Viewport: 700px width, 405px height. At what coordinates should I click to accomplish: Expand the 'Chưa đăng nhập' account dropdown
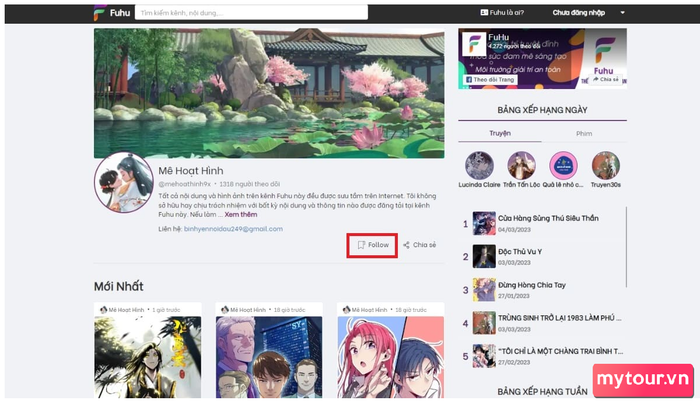click(x=588, y=13)
